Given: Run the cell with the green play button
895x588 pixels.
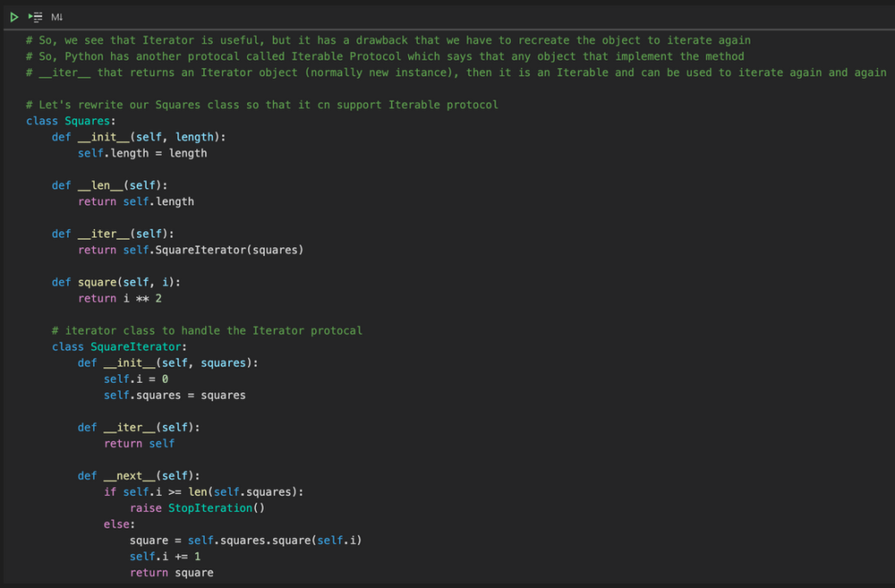Looking at the screenshot, I should coord(14,16).
